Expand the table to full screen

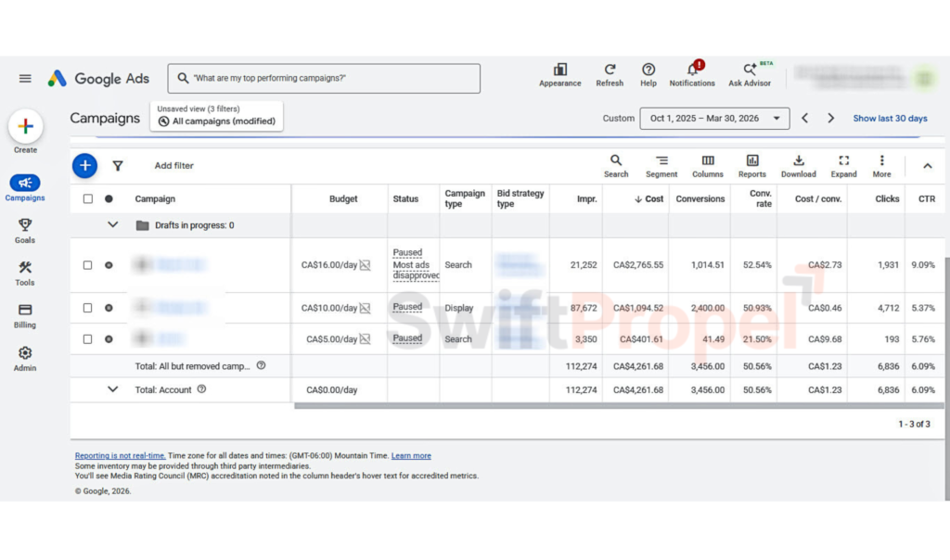coord(843,166)
